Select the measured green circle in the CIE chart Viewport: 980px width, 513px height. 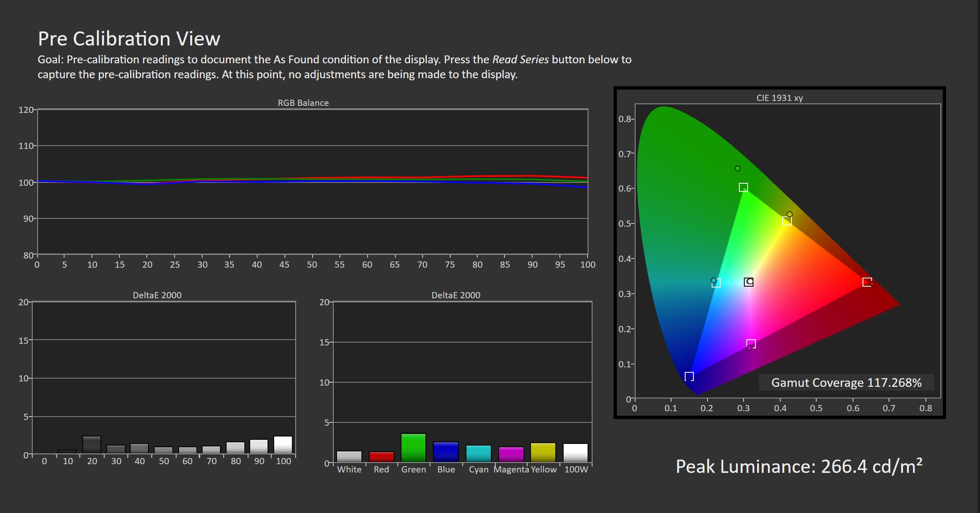738,168
